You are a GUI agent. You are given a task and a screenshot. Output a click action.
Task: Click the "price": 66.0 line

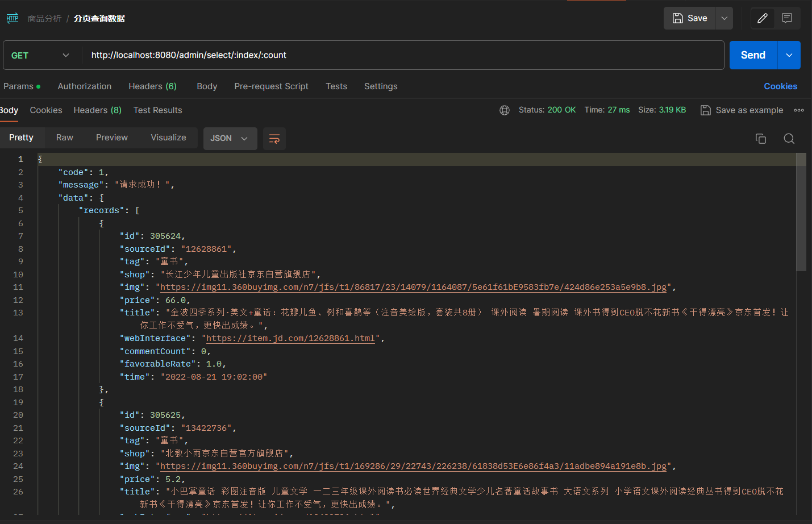155,300
